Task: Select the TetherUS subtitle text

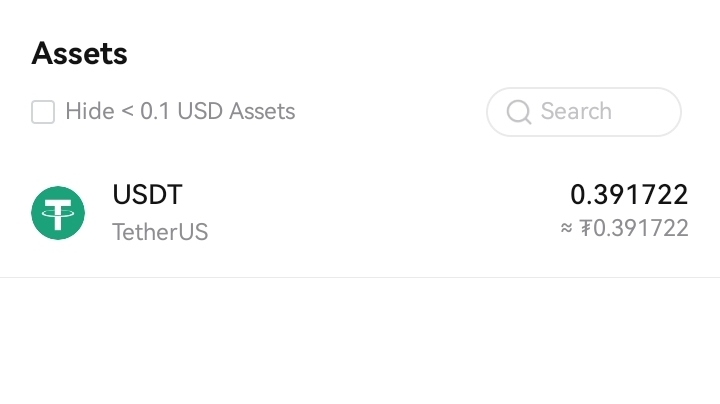Action: 160,233
